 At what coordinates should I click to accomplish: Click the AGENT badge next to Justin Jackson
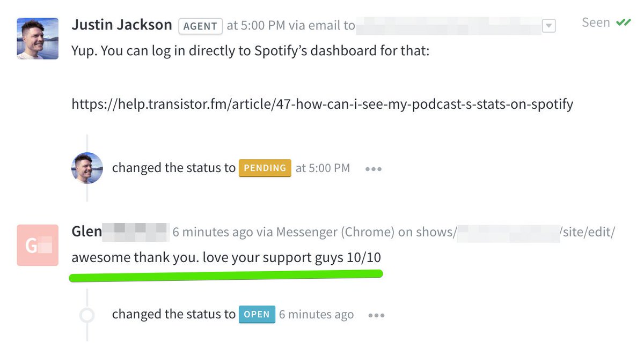(200, 26)
